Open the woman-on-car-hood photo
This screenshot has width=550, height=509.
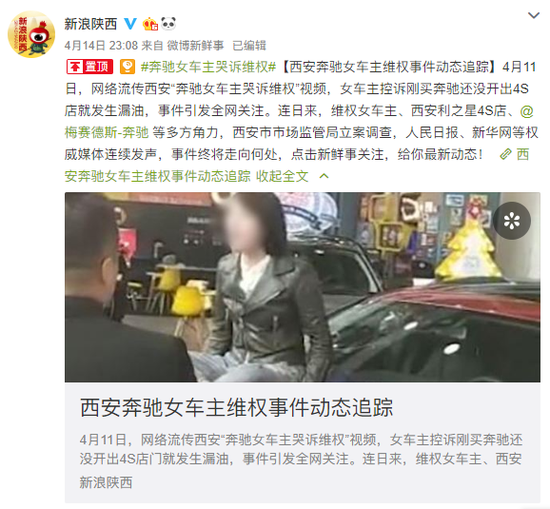tap(302, 287)
